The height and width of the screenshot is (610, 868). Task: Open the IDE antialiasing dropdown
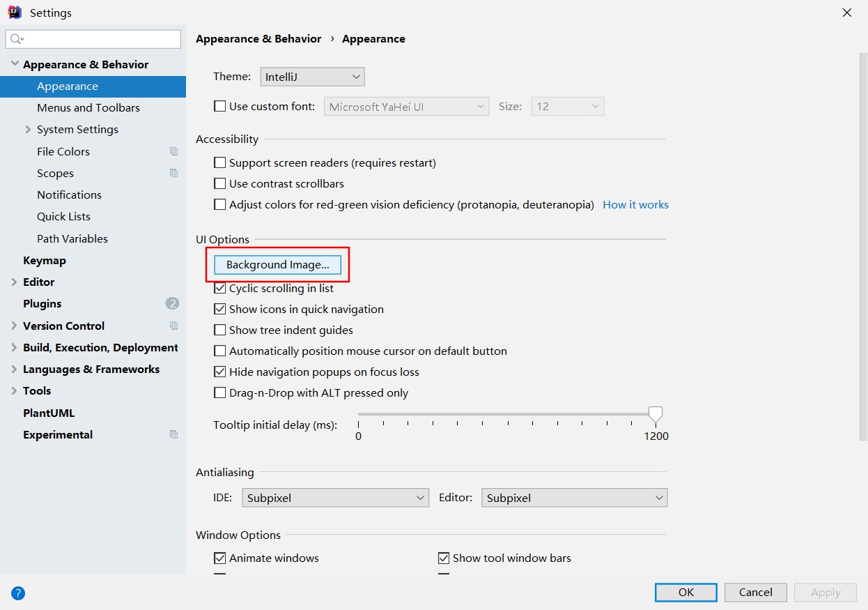click(334, 498)
